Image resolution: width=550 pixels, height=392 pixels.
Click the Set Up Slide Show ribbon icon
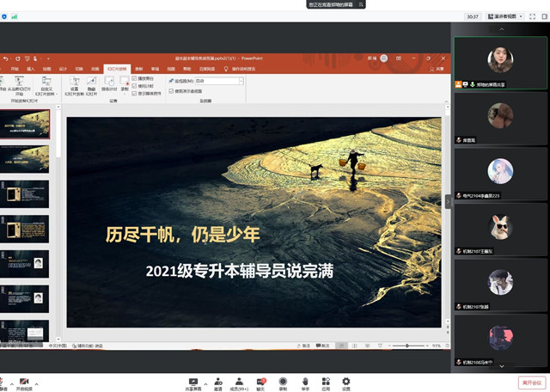coord(75,81)
